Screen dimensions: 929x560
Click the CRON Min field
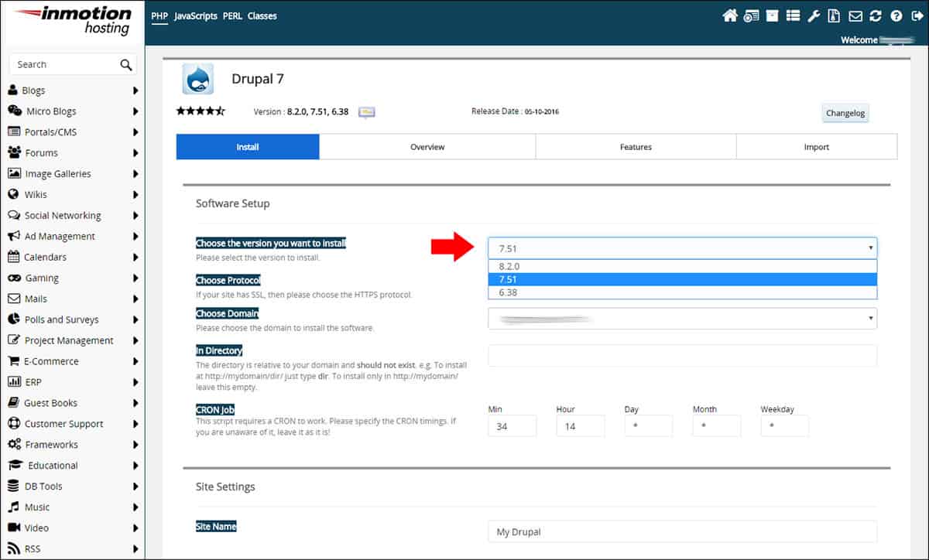[x=512, y=426]
